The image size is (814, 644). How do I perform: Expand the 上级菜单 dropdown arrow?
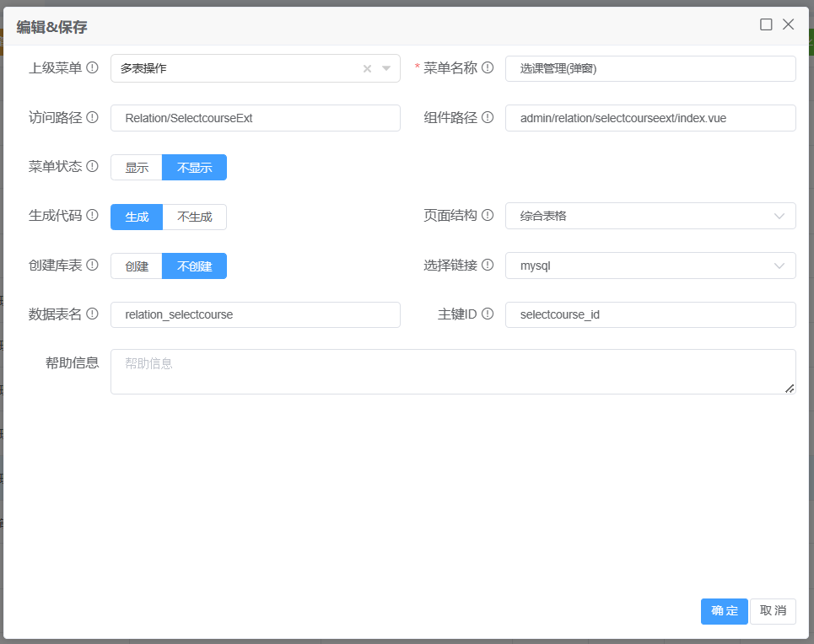(386, 69)
